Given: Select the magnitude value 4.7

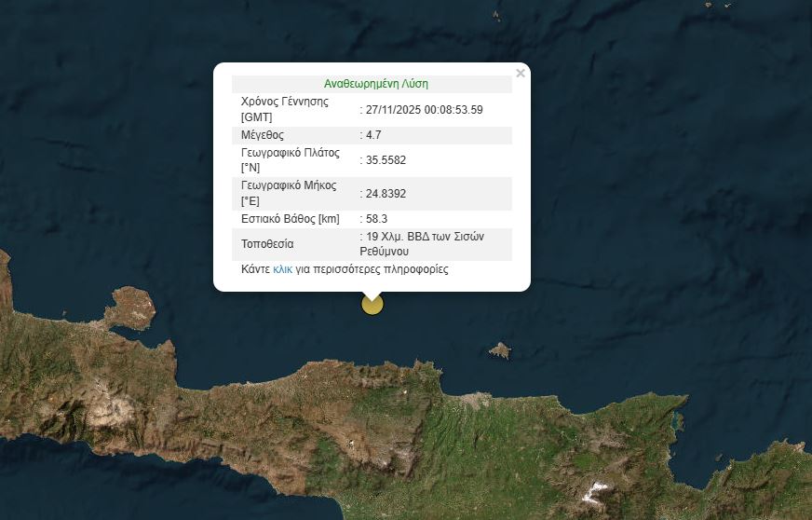Looking at the screenshot, I should (372, 135).
